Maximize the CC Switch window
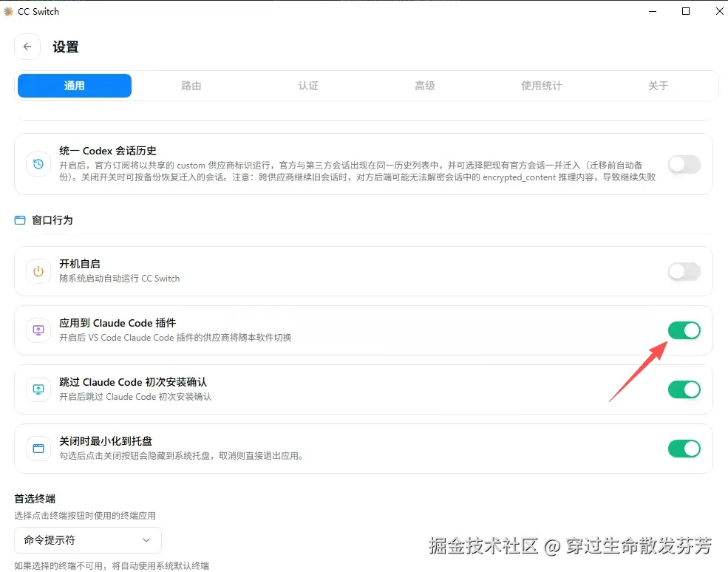Viewport: 728px width, 572px height. (686, 11)
